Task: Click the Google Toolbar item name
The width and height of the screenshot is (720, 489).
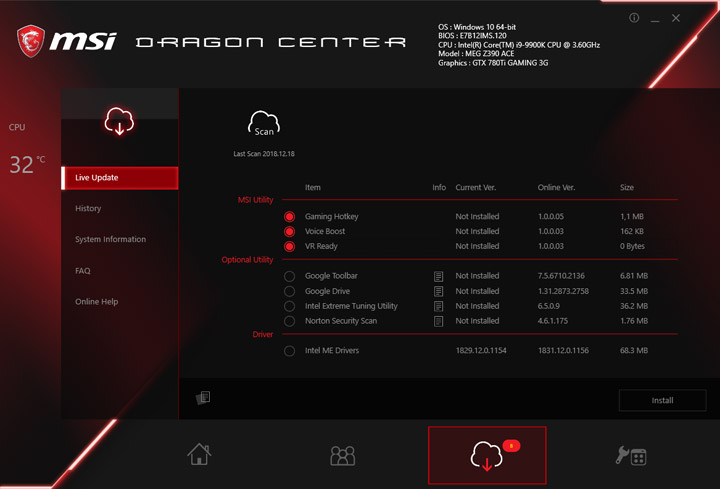Action: [331, 276]
